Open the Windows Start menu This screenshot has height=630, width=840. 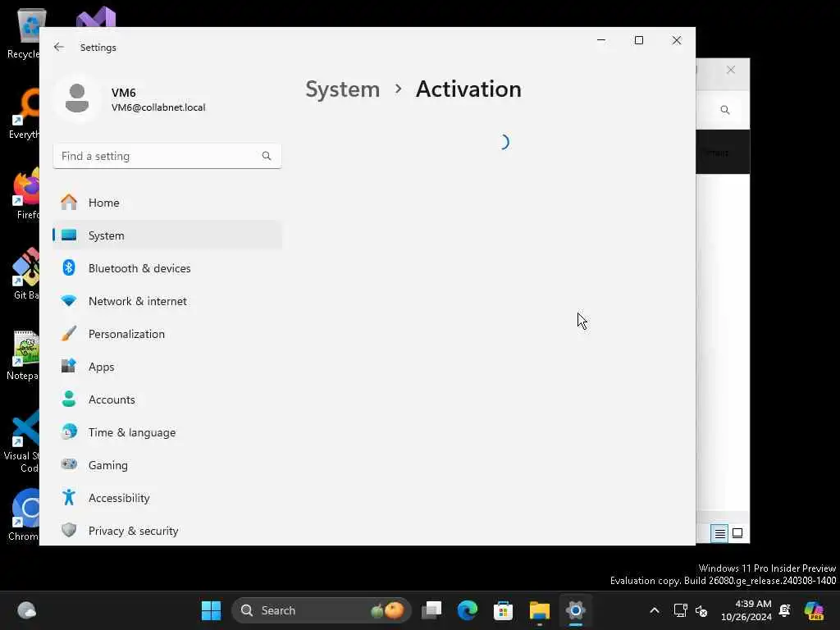pos(211,610)
